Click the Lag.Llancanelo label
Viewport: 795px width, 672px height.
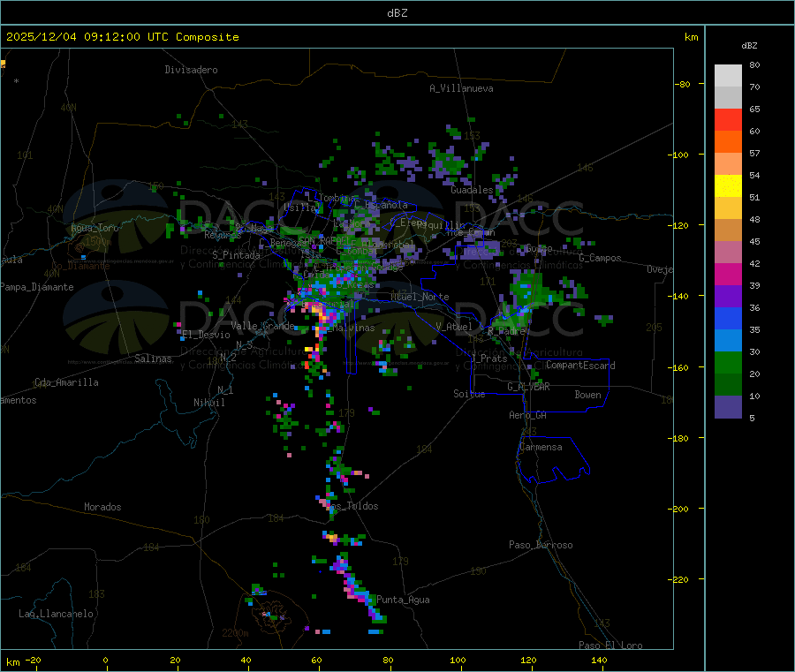click(56, 615)
